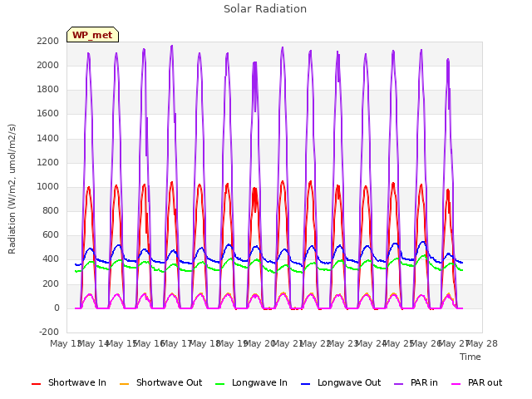The image size is (532, 399).
Task: Click the 2000 y-axis tick label
Action: coord(48,65)
